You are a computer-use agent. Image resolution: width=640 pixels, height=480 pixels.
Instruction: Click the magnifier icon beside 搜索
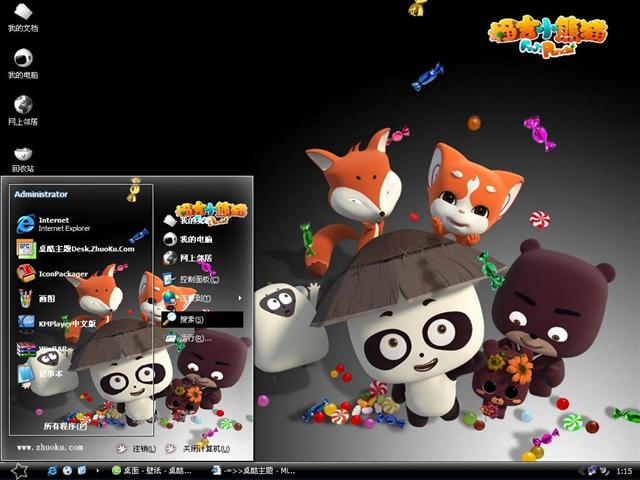(169, 319)
